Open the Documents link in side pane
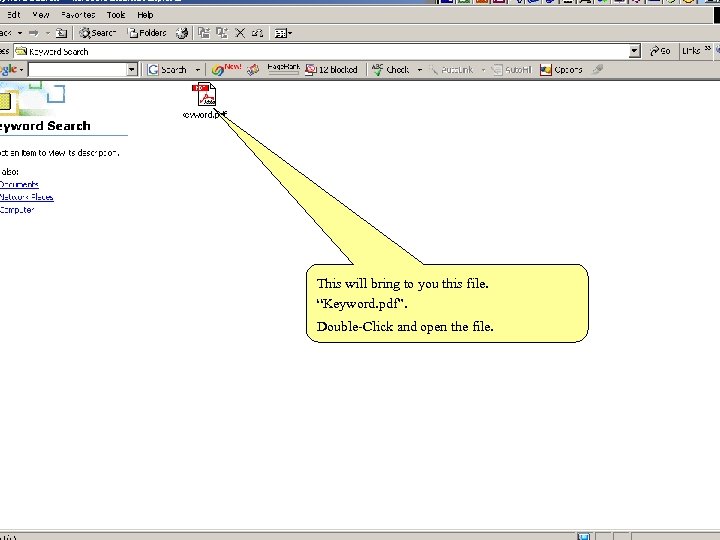Image resolution: width=720 pixels, height=540 pixels. click(x=19, y=185)
